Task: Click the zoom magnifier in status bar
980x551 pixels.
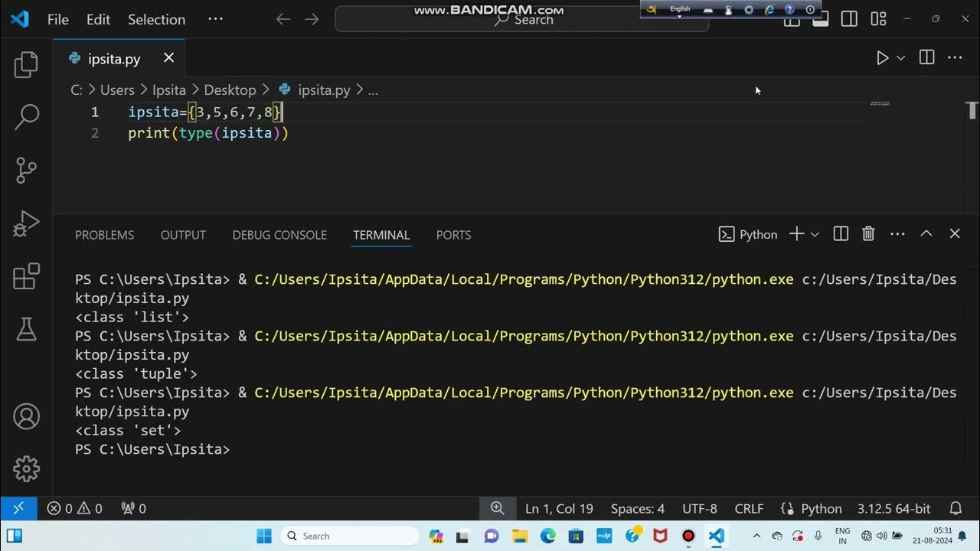Action: (498, 508)
